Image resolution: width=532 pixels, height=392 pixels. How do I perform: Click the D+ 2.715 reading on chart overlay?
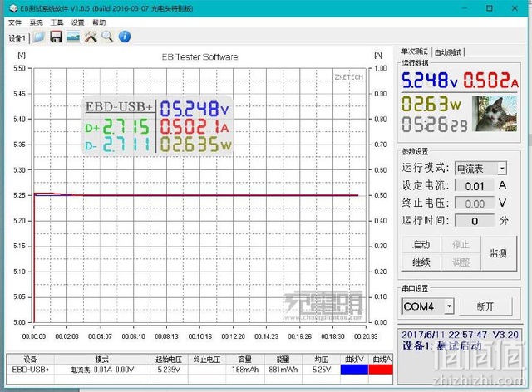coord(116,127)
